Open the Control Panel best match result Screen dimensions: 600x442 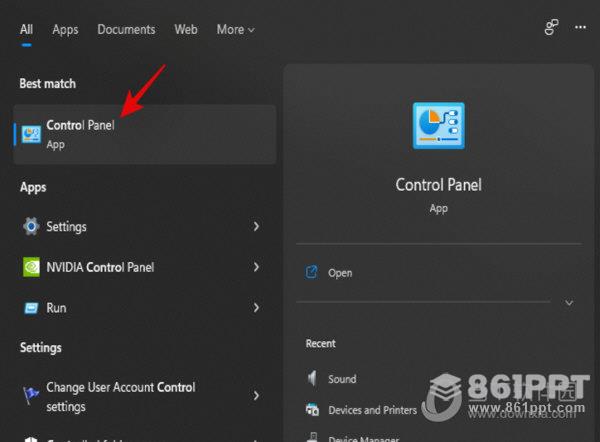tap(145, 135)
